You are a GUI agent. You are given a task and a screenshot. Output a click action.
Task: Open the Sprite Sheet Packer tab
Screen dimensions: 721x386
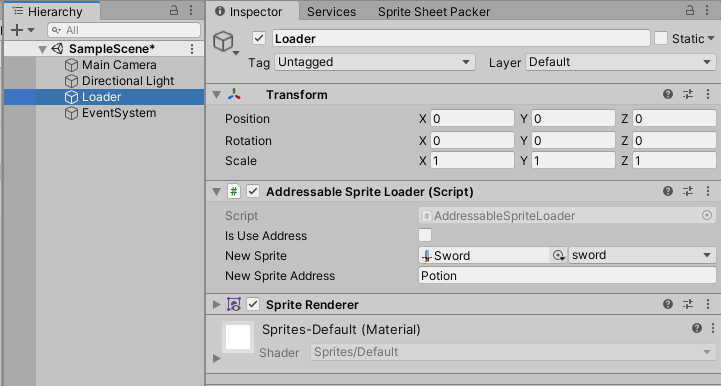pos(434,12)
